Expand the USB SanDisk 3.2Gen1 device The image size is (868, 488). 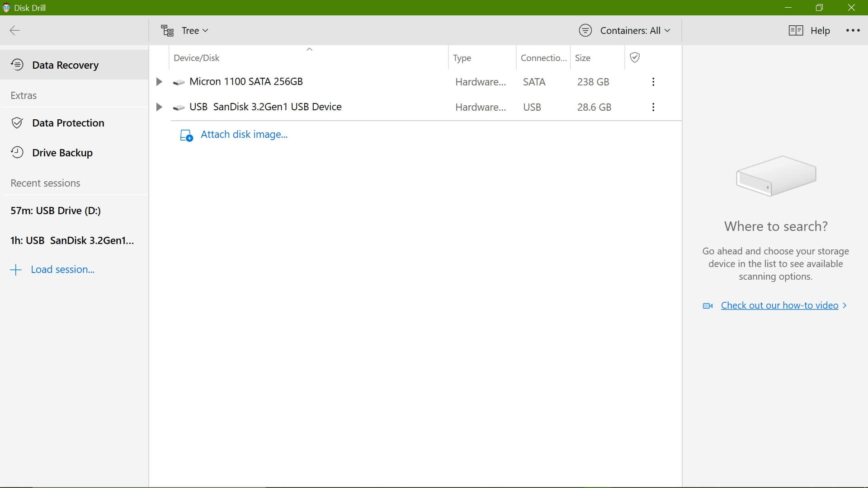[159, 107]
